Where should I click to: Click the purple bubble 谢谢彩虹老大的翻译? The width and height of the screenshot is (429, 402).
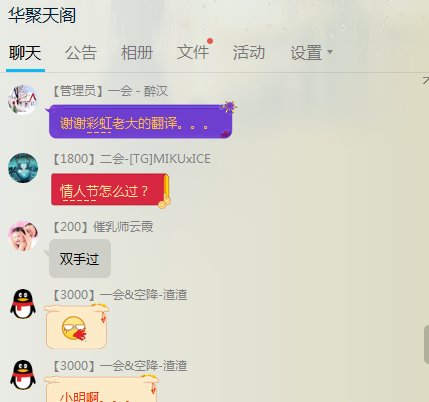tap(140, 121)
